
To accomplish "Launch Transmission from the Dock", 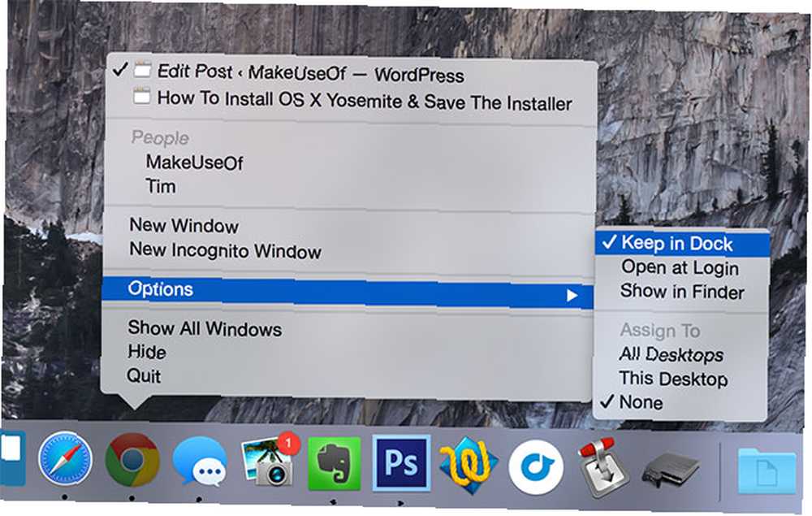I will [x=602, y=468].
